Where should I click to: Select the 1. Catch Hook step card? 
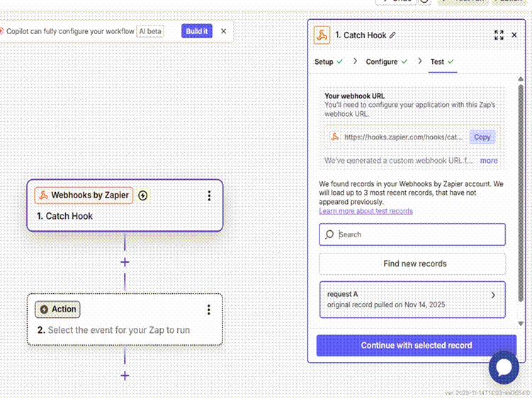(x=125, y=205)
